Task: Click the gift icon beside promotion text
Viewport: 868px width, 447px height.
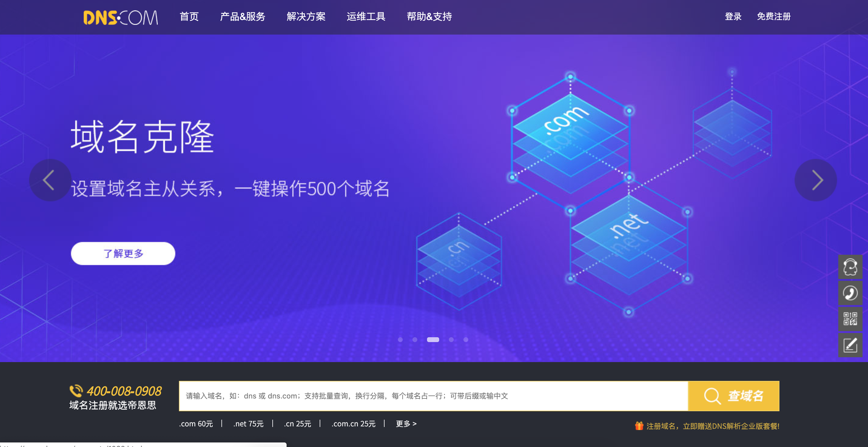Action: (639, 426)
